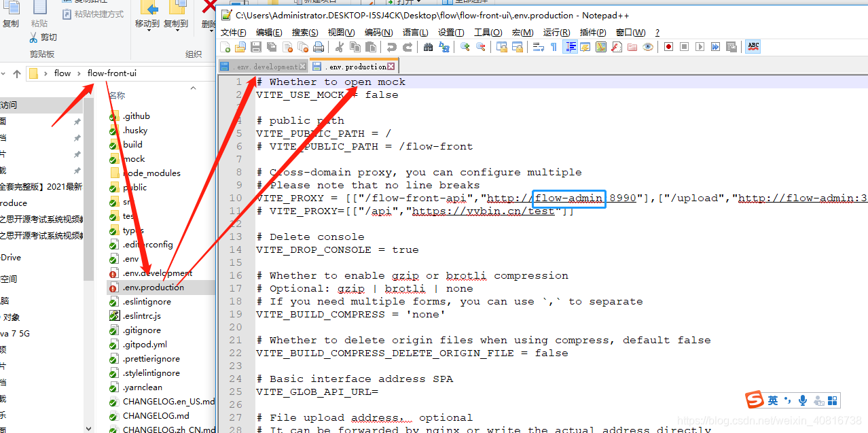Toggle the indent guide toolbar button
This screenshot has width=868, height=433.
pos(571,47)
